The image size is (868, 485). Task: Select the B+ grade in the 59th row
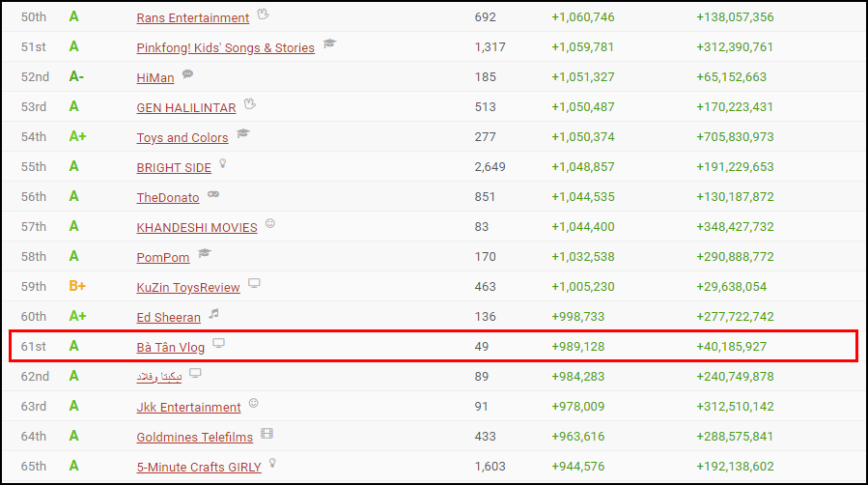tap(77, 287)
